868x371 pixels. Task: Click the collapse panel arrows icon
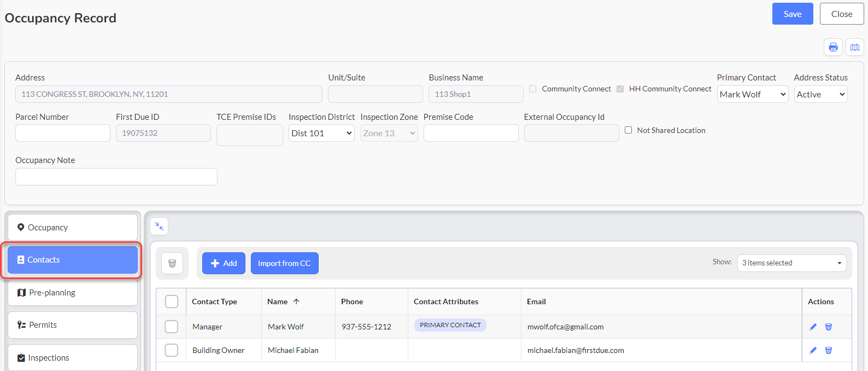click(159, 226)
